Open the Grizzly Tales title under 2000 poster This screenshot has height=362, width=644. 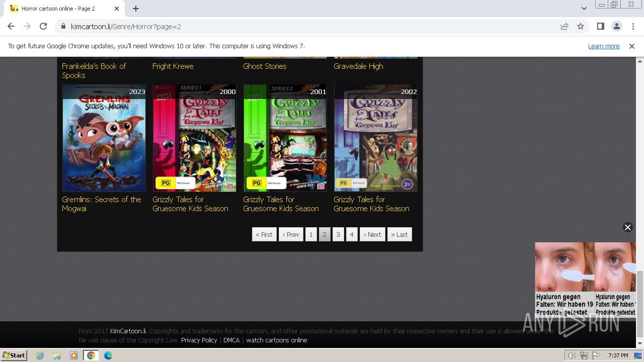point(190,204)
